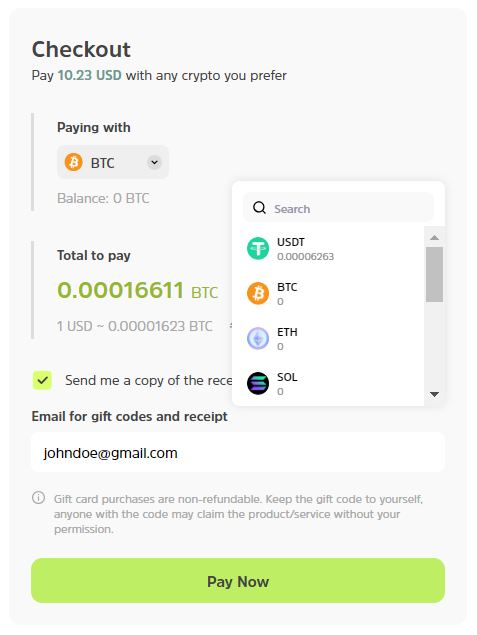Choose BTC entry with 0 balance

coord(328,294)
